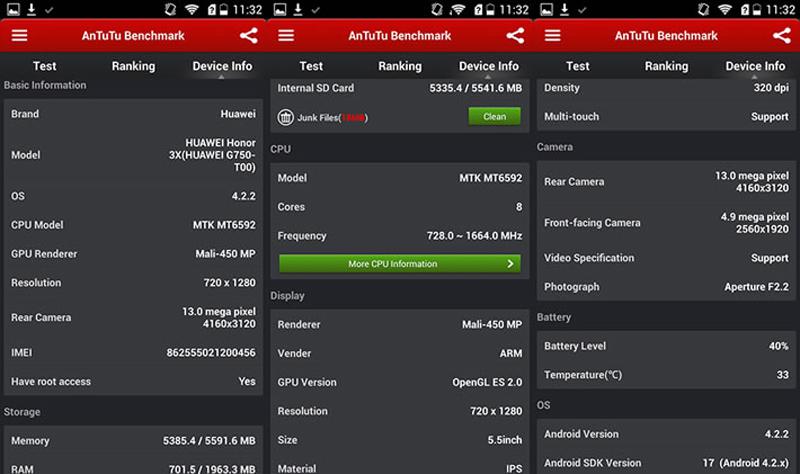Tap download status icon in left screen
Image resolution: width=800 pixels, height=474 pixels.
pos(32,9)
